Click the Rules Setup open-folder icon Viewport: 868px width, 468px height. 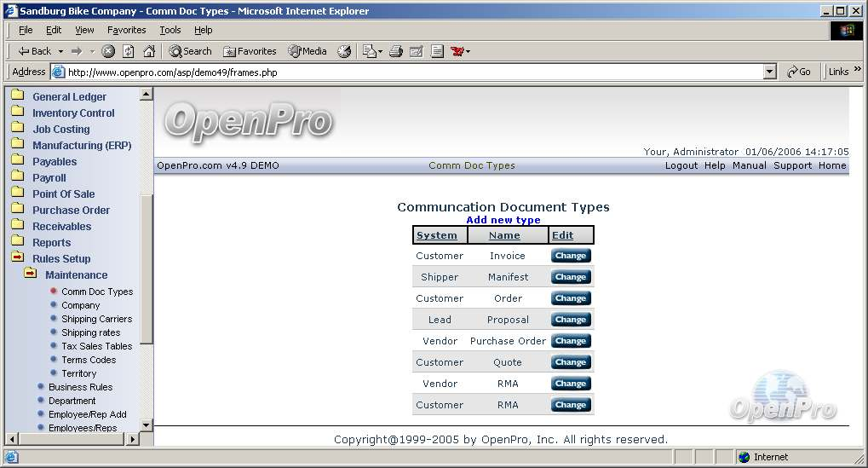click(17, 257)
